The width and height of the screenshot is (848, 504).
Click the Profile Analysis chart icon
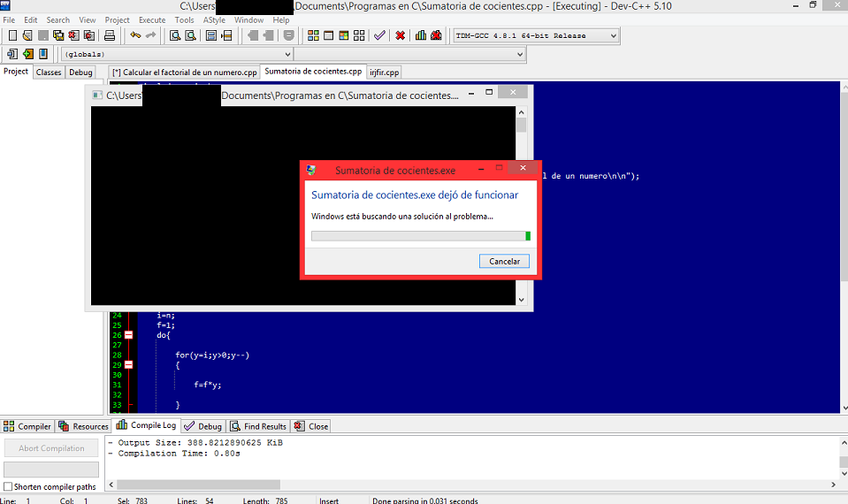[421, 35]
